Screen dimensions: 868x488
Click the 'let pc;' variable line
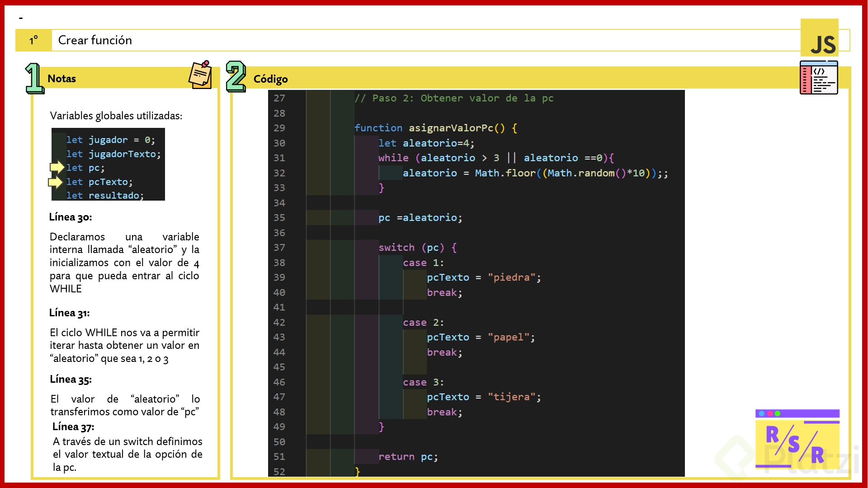click(x=85, y=168)
